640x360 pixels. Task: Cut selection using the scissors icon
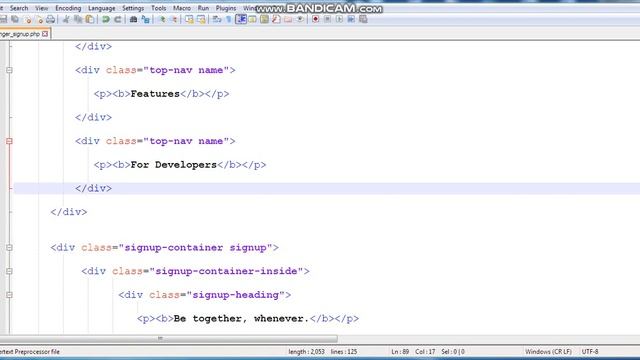coord(66,19)
